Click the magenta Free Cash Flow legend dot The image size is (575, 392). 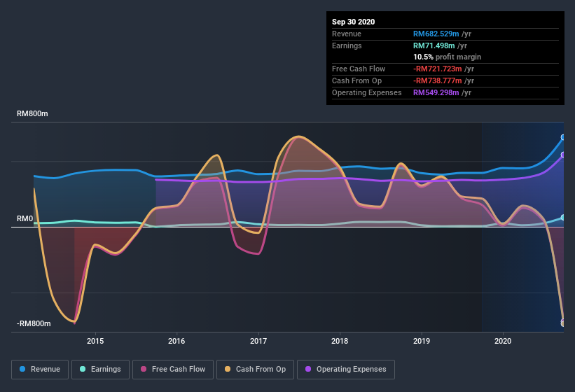click(144, 369)
